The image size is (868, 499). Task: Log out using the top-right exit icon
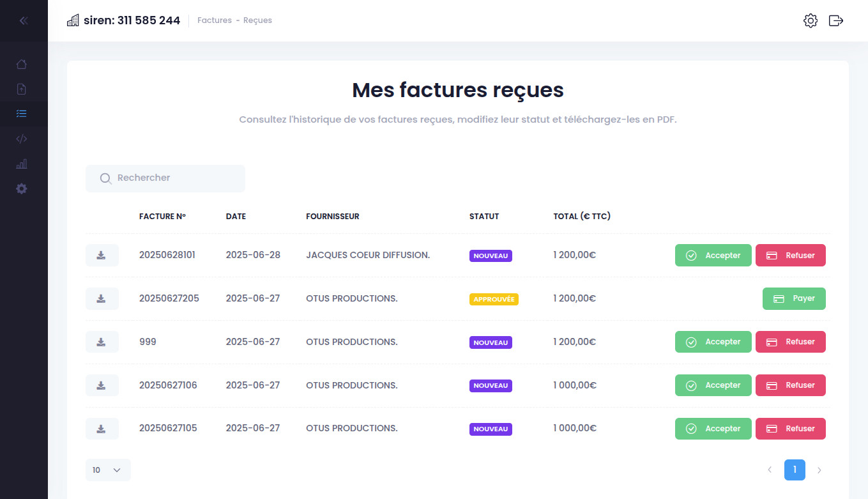[x=835, y=20]
